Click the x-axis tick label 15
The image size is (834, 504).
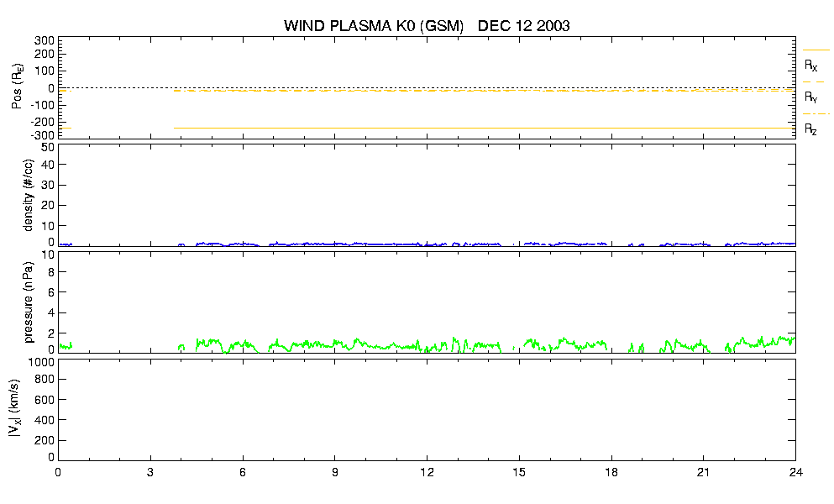[x=519, y=472]
